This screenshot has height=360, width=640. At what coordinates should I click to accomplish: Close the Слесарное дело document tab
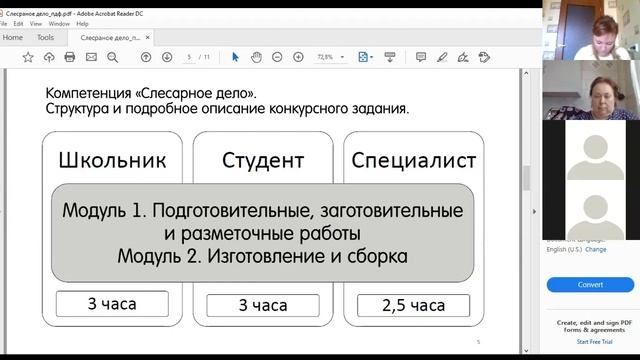(x=148, y=38)
